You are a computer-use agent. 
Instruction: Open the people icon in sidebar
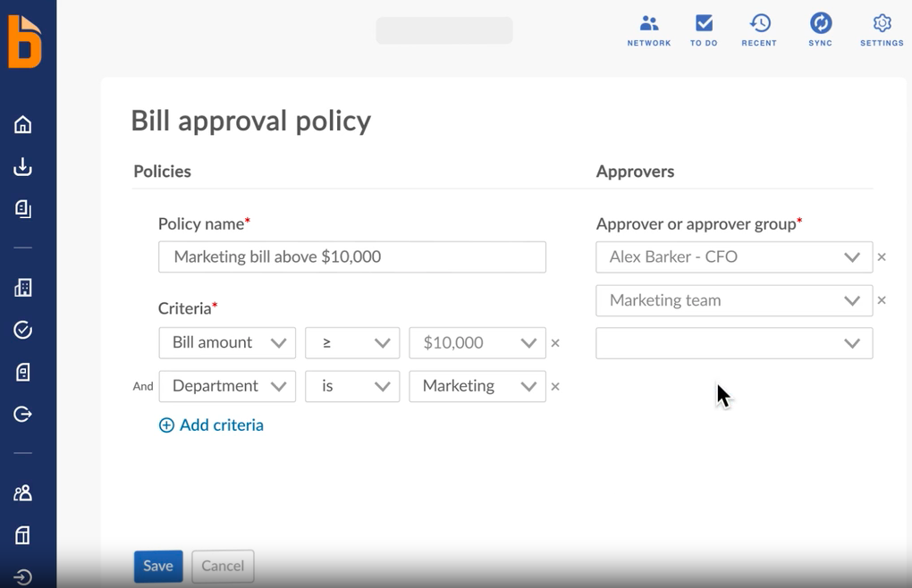click(x=22, y=492)
